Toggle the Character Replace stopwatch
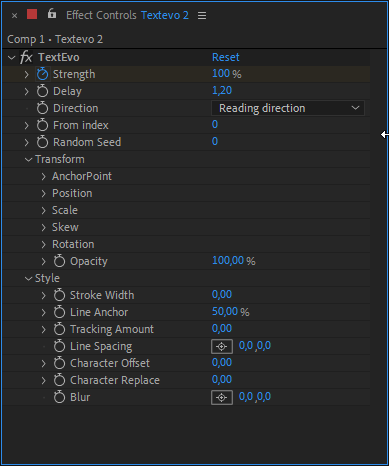This screenshot has width=389, height=466. 59,380
